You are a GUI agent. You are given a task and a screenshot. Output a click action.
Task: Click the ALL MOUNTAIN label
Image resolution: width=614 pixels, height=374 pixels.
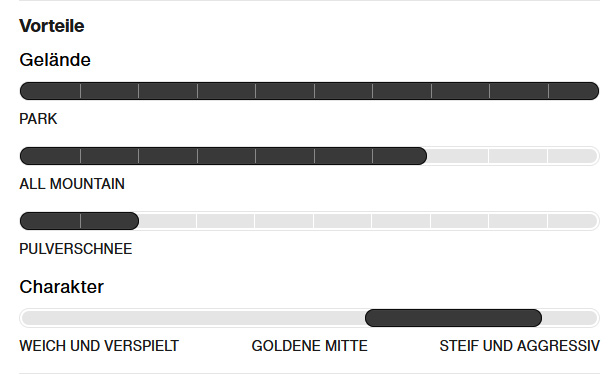pyautogui.click(x=72, y=184)
